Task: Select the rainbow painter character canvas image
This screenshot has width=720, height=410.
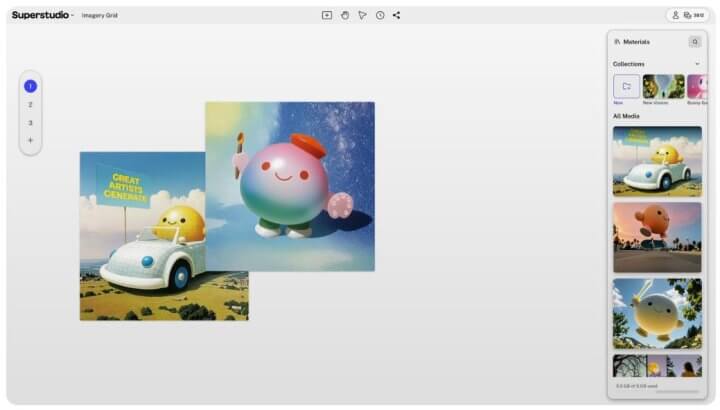Action: pos(290,186)
